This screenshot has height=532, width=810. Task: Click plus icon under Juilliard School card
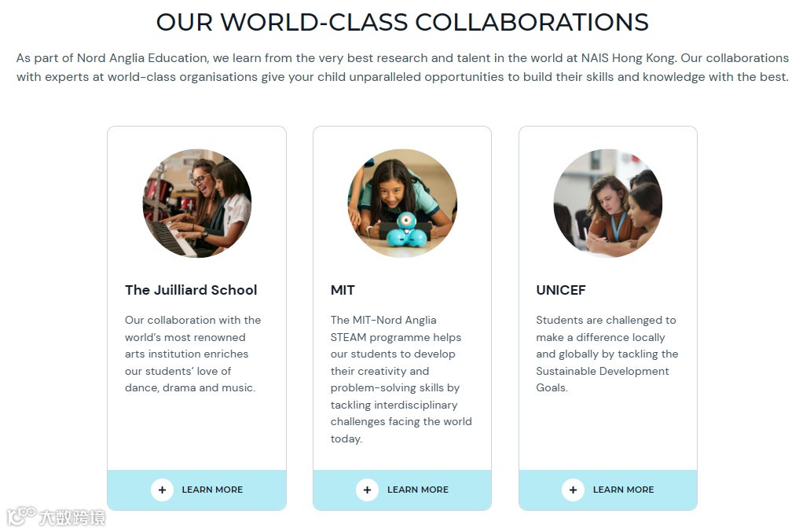(162, 490)
